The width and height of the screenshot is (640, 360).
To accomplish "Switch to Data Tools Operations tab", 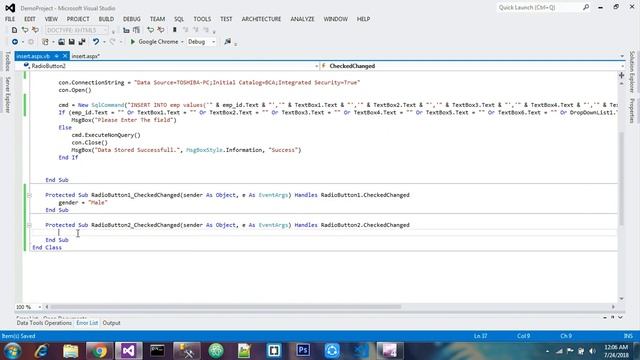I will tap(44, 323).
